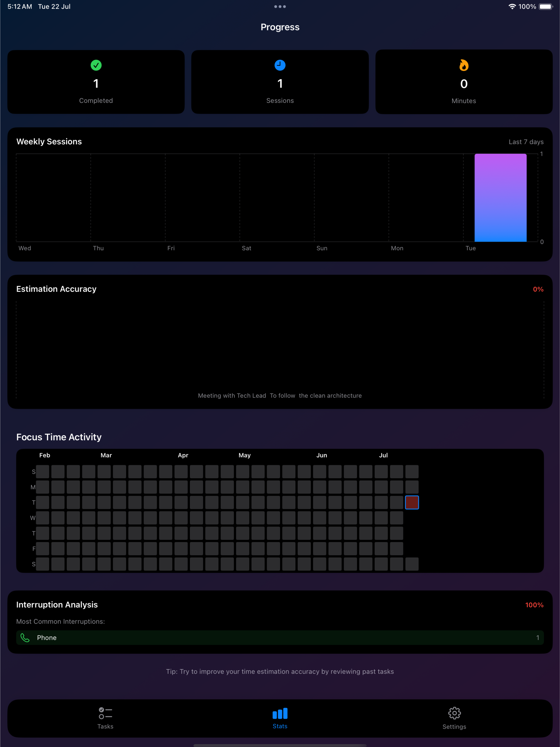Tap the blue Sessions clock icon
Image resolution: width=560 pixels, height=747 pixels.
(x=280, y=65)
